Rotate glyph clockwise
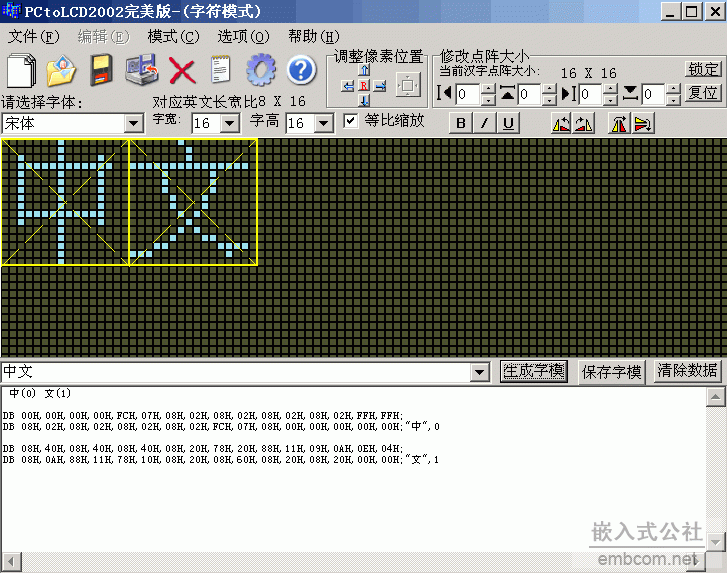 pos(583,123)
